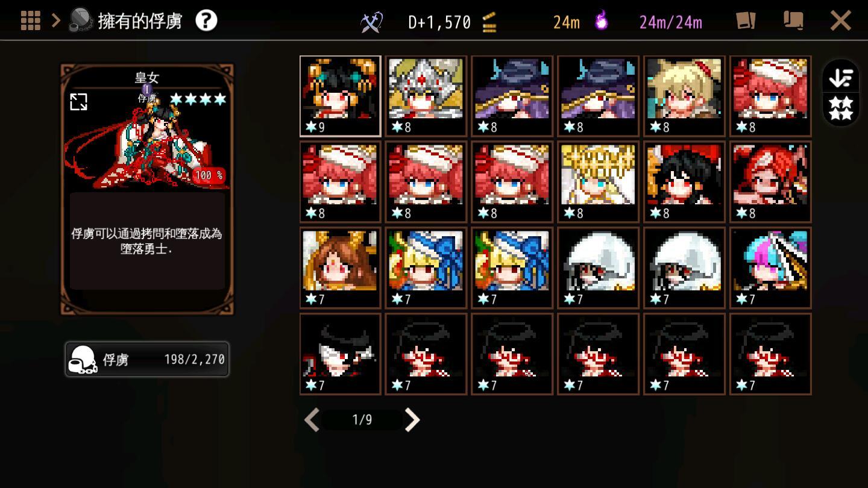Click the question mark help icon
868x488 pixels.
click(206, 20)
